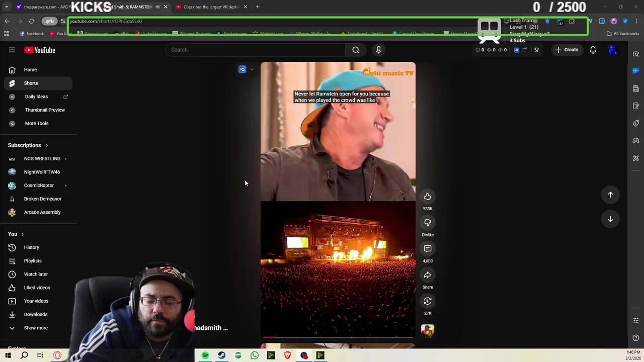Open Spotify from the taskbar
The image size is (644, 362).
coord(205,355)
